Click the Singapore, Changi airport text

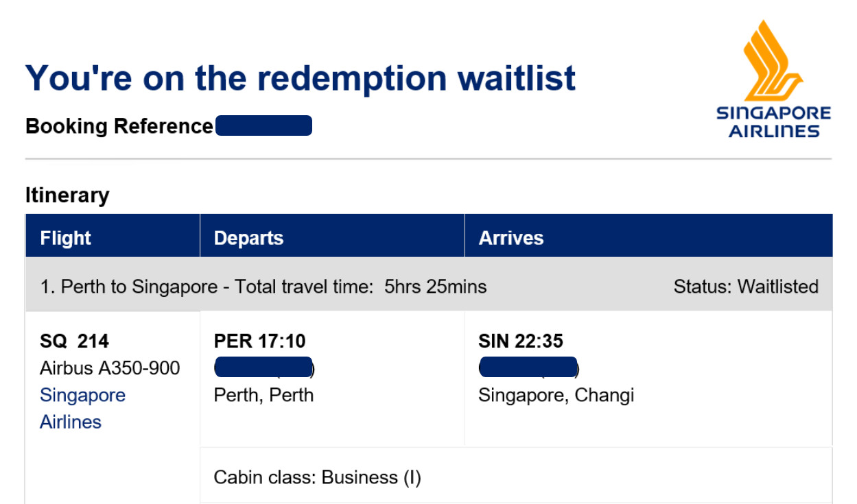pyautogui.click(x=556, y=396)
